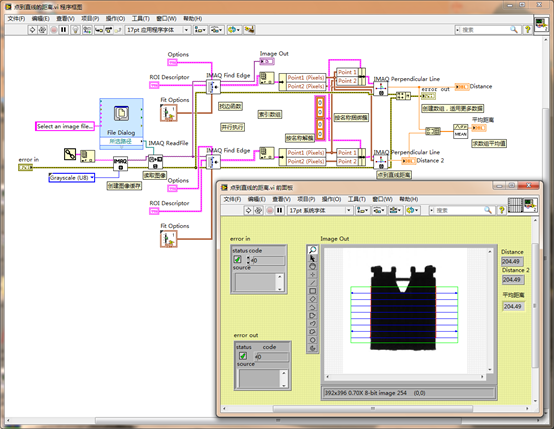The height and width of the screenshot is (429, 554).
Task: Select the rectangle ROI tool in image palette
Action: [x=312, y=291]
